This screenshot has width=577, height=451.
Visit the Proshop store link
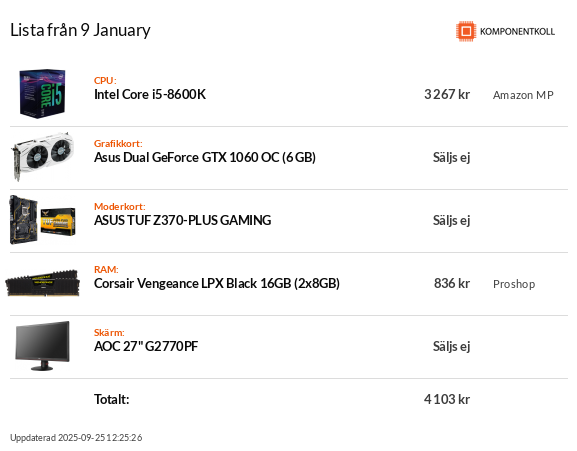[514, 284]
